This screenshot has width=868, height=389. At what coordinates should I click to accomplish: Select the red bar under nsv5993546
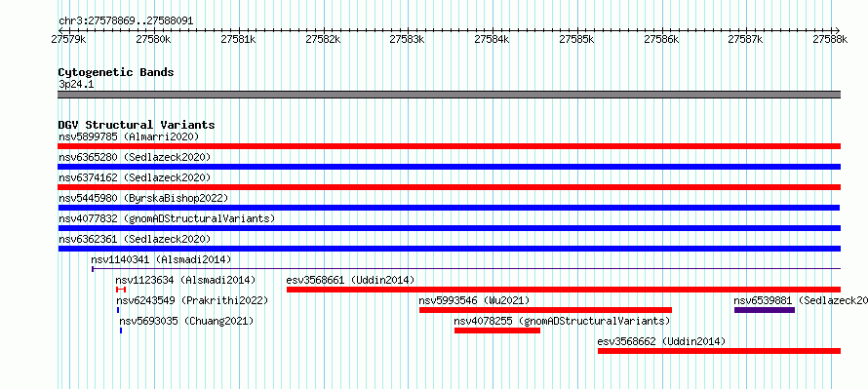545,310
